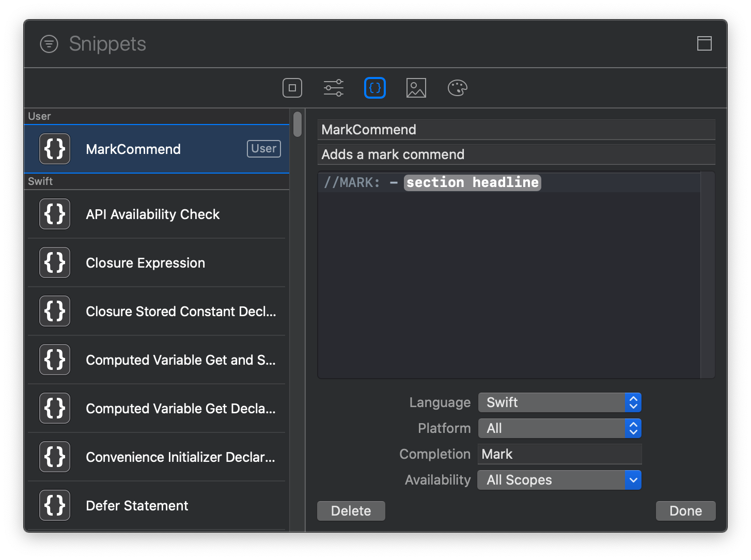
Task: Open the Availability dropdown showing All Scopes
Action: pyautogui.click(x=559, y=480)
